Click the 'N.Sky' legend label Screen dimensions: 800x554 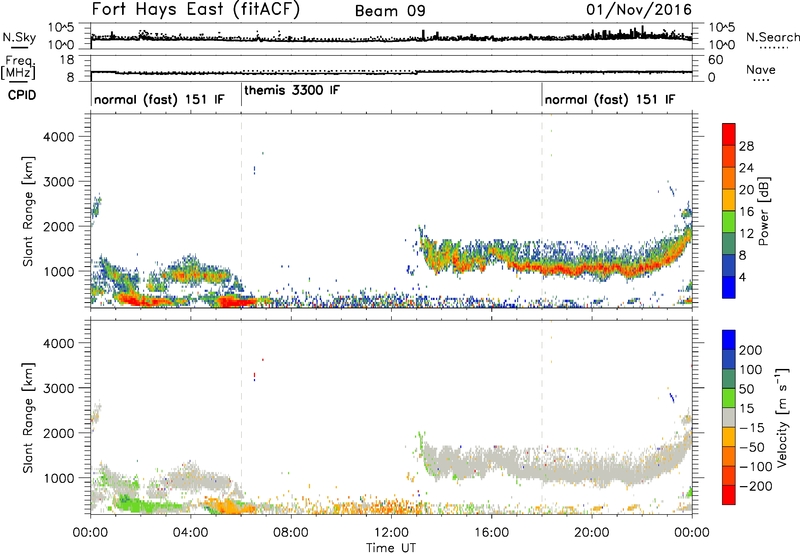click(19, 37)
